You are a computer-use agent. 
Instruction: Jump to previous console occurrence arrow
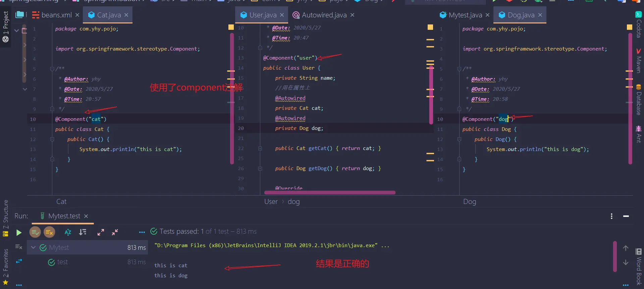coord(626,248)
